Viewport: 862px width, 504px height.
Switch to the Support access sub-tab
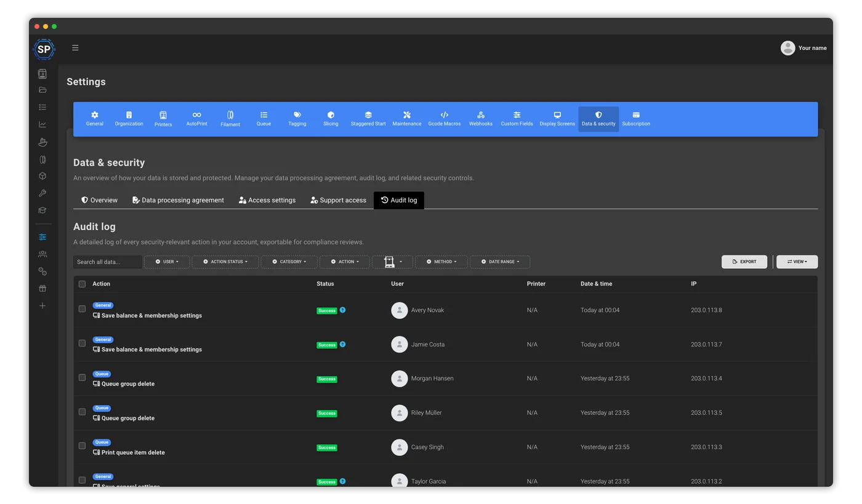point(339,200)
